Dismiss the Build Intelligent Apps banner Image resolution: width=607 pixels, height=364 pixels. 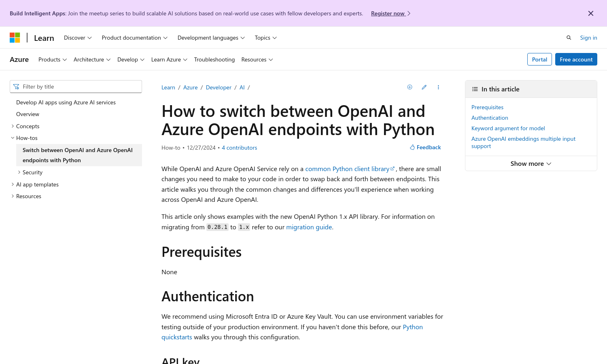click(x=590, y=13)
